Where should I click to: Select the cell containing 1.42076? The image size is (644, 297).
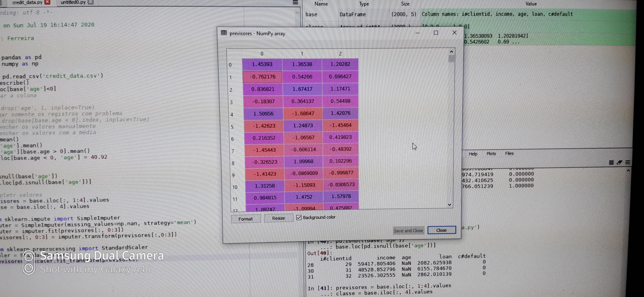(x=340, y=113)
